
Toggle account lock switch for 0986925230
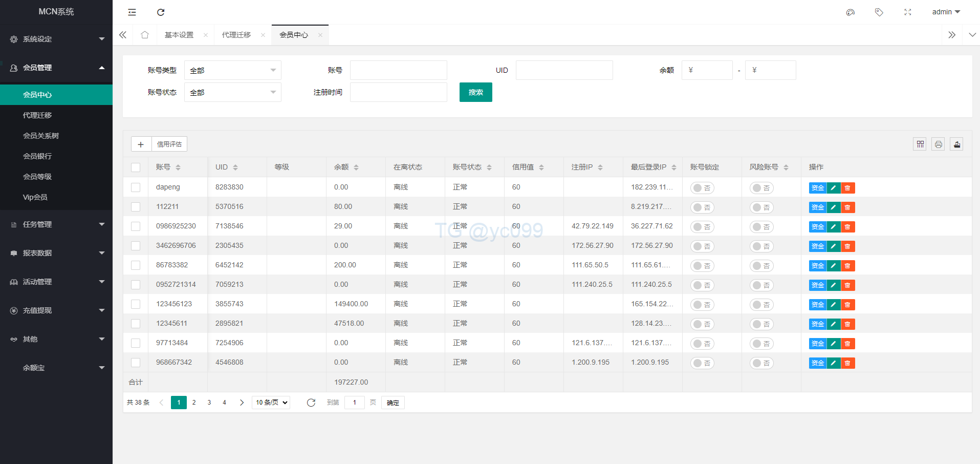tap(702, 227)
